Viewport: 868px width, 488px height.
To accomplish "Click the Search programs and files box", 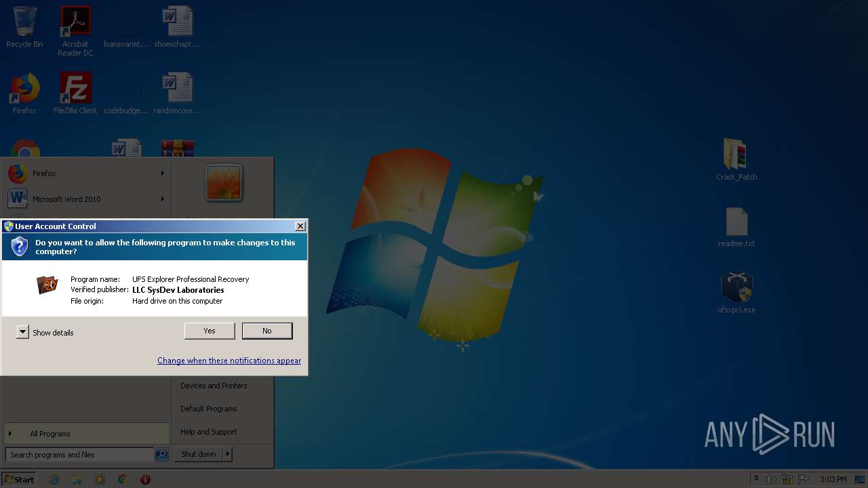I will point(79,455).
